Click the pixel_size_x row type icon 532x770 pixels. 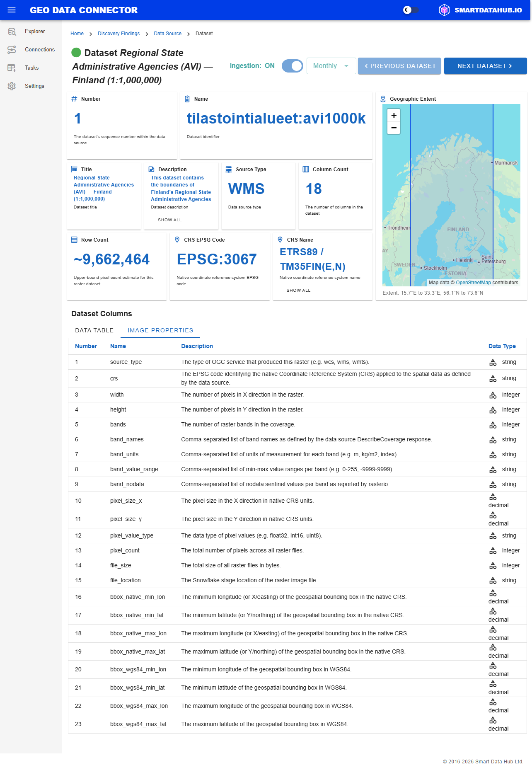[493, 496]
